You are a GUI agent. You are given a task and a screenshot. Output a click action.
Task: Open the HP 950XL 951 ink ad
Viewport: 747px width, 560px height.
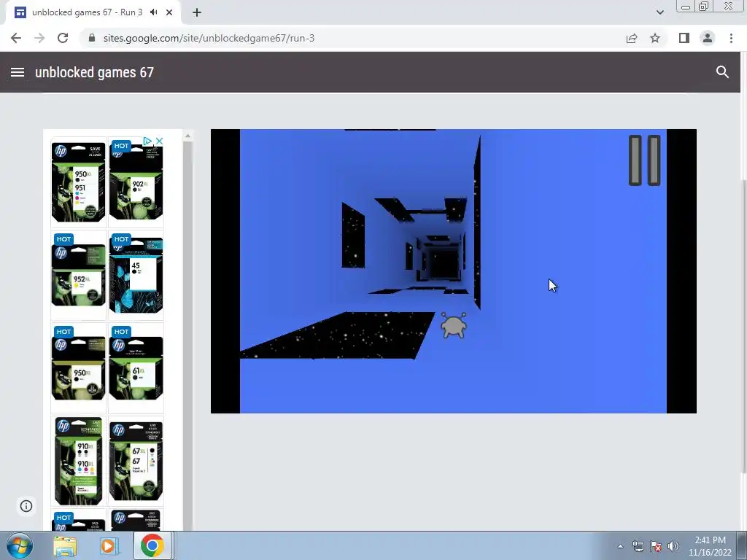pos(79,182)
